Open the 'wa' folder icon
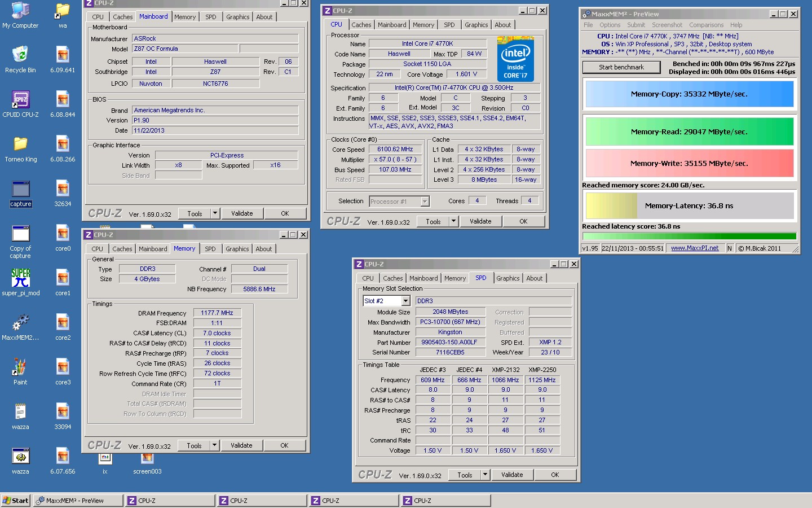812x508 pixels. pos(63,15)
